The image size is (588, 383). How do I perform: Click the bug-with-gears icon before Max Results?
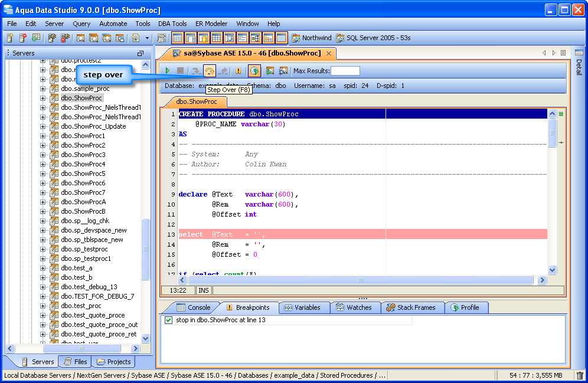pyautogui.click(x=283, y=70)
